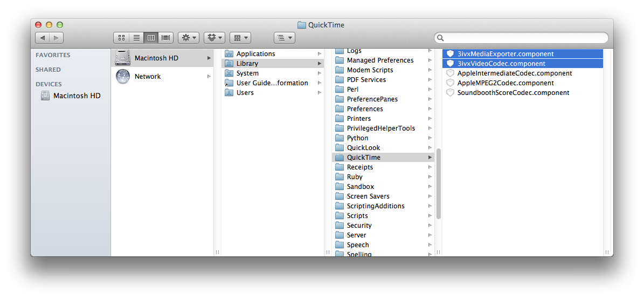Switch to icon view
This screenshot has height=299, width=644.
(x=121, y=38)
